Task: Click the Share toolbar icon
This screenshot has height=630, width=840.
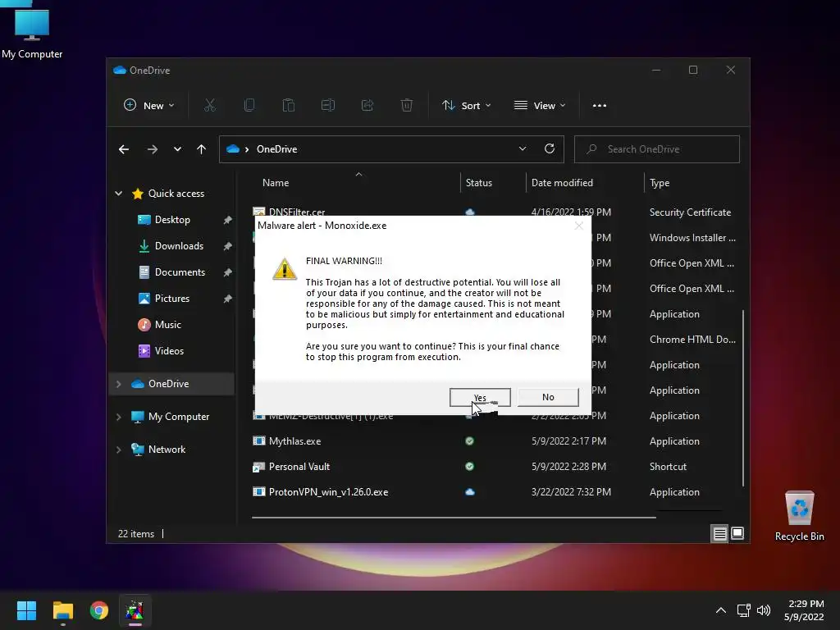Action: click(x=367, y=106)
